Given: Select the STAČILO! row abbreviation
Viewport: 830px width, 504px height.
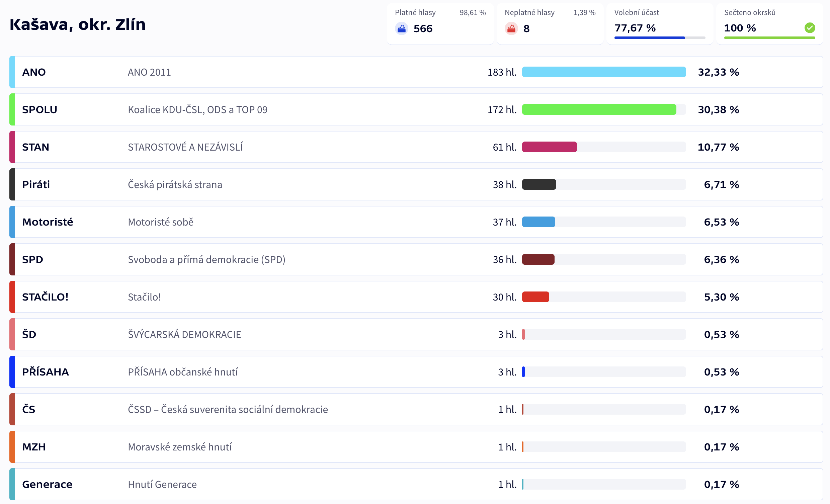Looking at the screenshot, I should pyautogui.click(x=45, y=297).
